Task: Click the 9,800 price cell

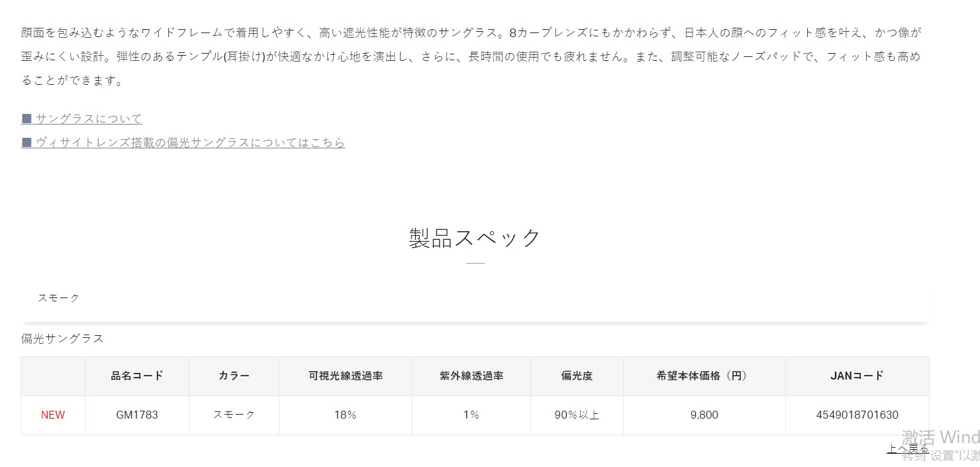Action: [704, 415]
